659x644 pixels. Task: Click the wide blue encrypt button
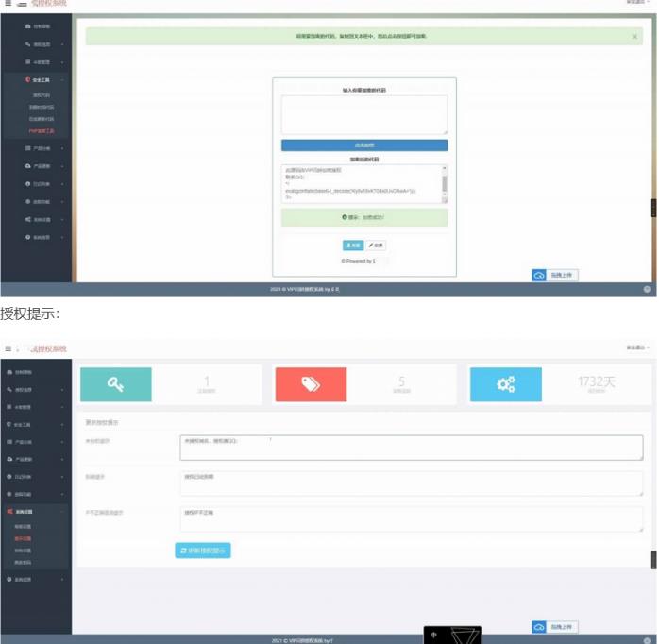(364, 145)
